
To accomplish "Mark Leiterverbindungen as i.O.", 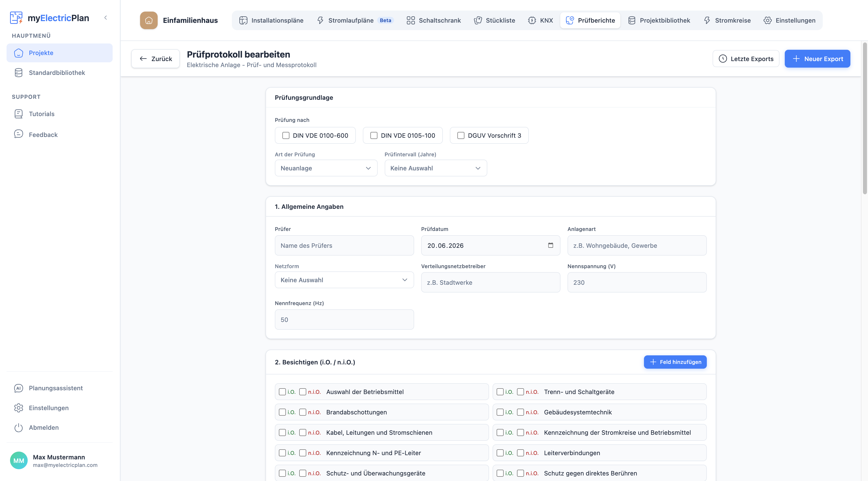I will pyautogui.click(x=500, y=453).
